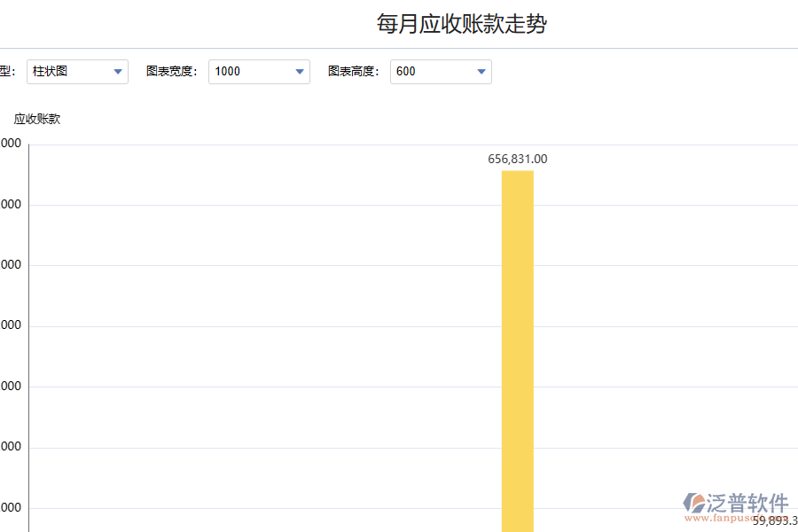
Task: Click the yellow bar valued 656,831.00
Action: [x=518, y=351]
